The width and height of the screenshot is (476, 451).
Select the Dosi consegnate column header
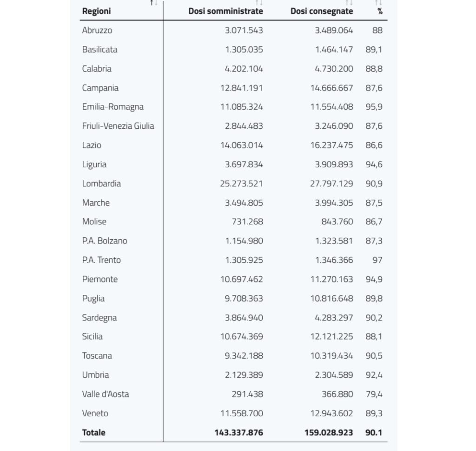coord(322,11)
